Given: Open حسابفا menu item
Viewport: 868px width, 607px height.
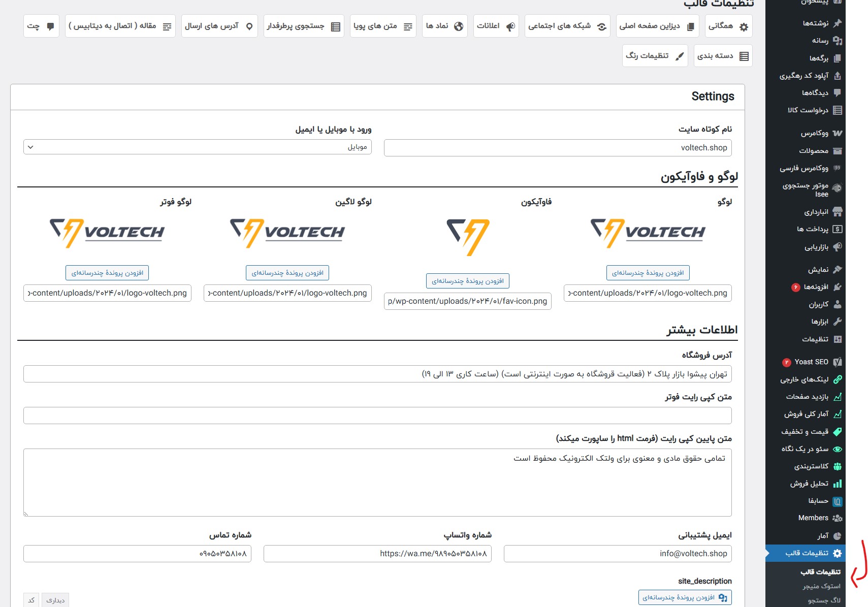Looking at the screenshot, I should coord(806,501).
